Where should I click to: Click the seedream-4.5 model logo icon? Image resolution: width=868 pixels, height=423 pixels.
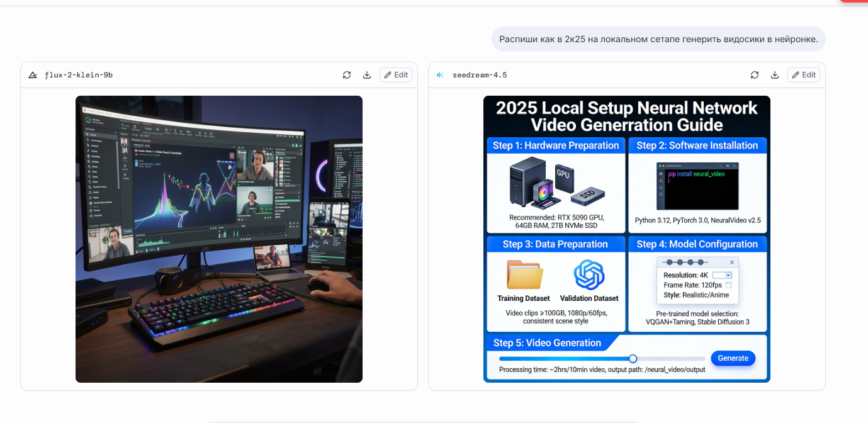(440, 75)
